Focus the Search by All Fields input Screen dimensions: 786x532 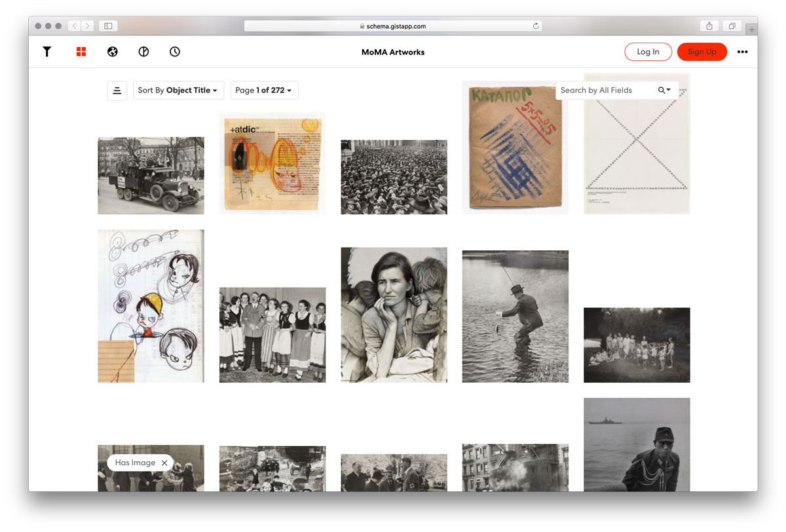click(x=605, y=90)
